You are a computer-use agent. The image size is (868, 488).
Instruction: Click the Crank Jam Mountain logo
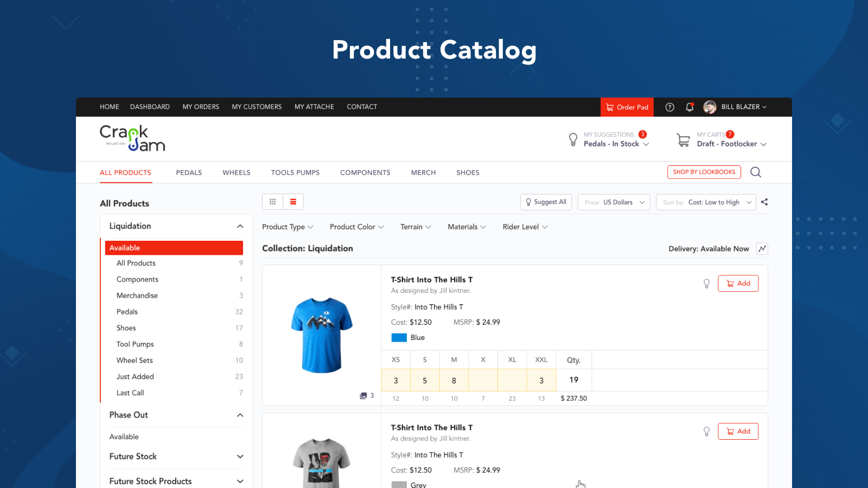(132, 138)
